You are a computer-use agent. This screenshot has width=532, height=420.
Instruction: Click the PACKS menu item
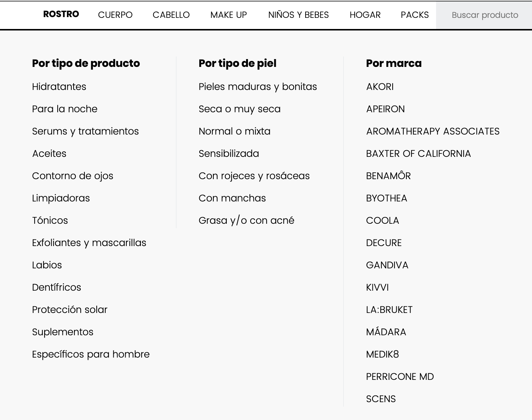[415, 15]
